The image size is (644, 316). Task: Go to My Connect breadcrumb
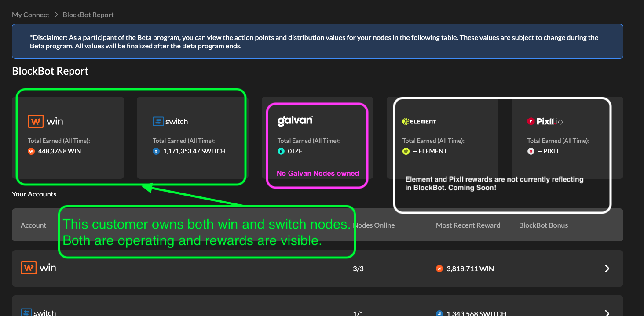coord(30,15)
